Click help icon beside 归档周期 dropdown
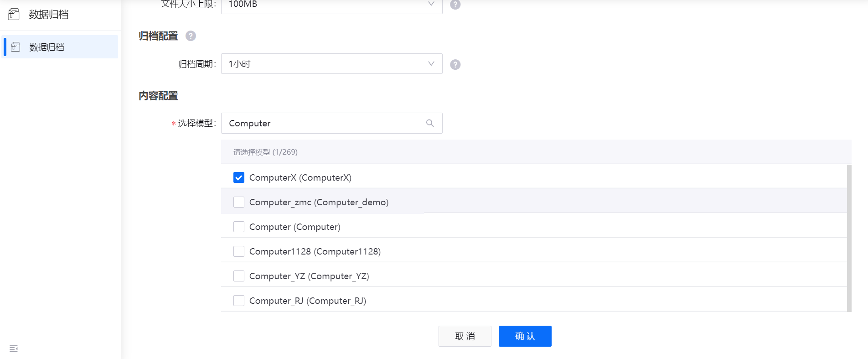Viewport: 868px width, 359px height. (x=455, y=64)
